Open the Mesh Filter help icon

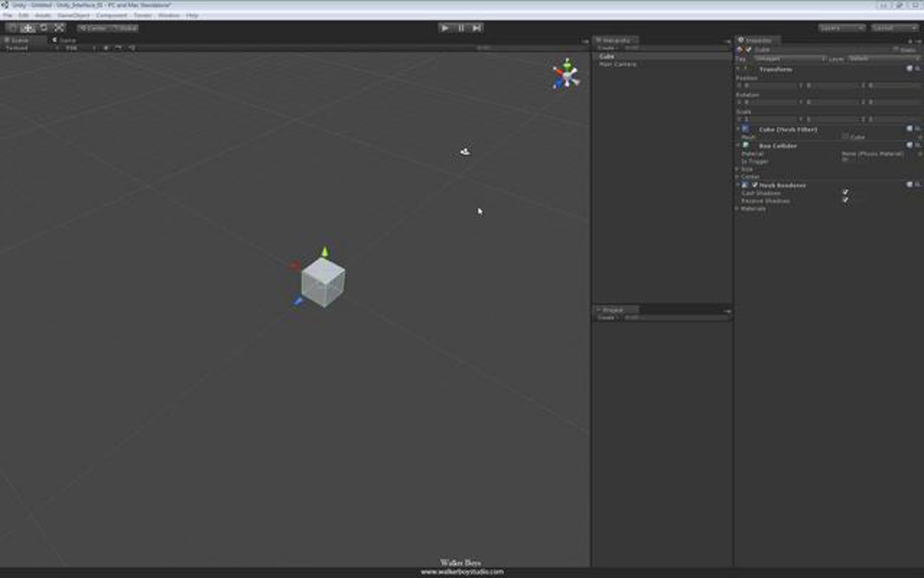[x=909, y=129]
